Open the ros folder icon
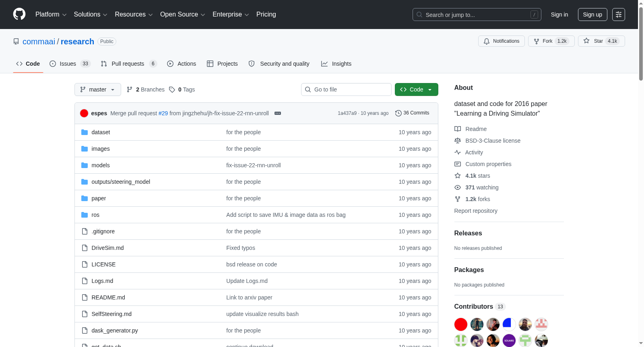The height and width of the screenshot is (347, 644). click(x=85, y=215)
